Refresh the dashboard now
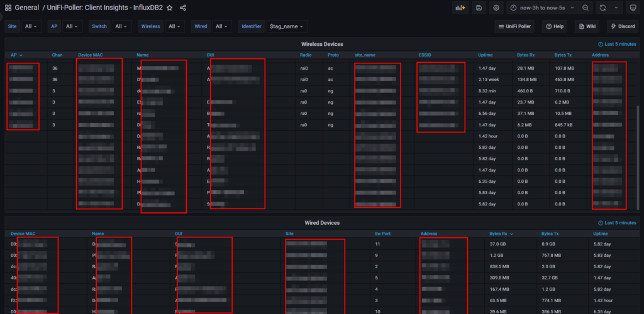644x314 pixels. (x=602, y=8)
